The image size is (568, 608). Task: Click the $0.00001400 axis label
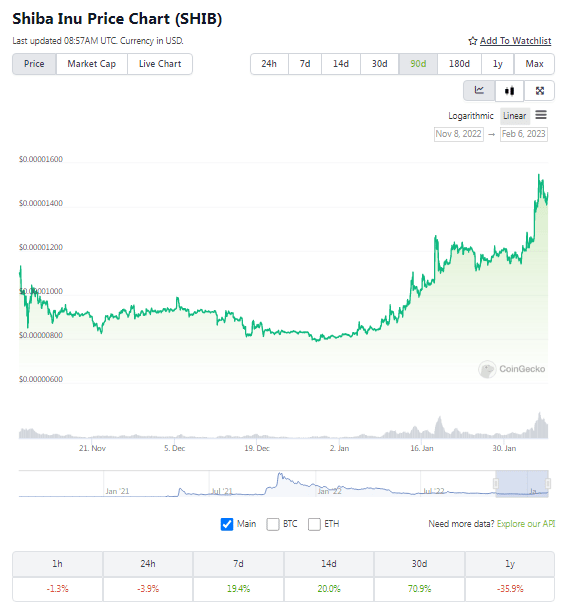pos(41,204)
